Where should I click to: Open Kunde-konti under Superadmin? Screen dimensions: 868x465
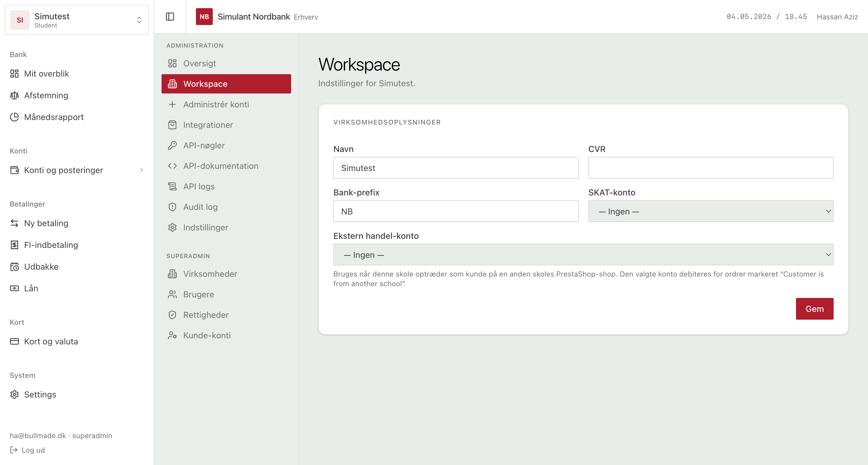[x=226, y=336]
